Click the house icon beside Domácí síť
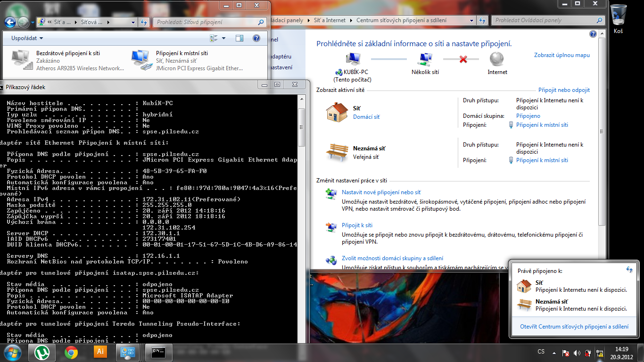Viewport: 644px width, 362px height. coord(337,112)
